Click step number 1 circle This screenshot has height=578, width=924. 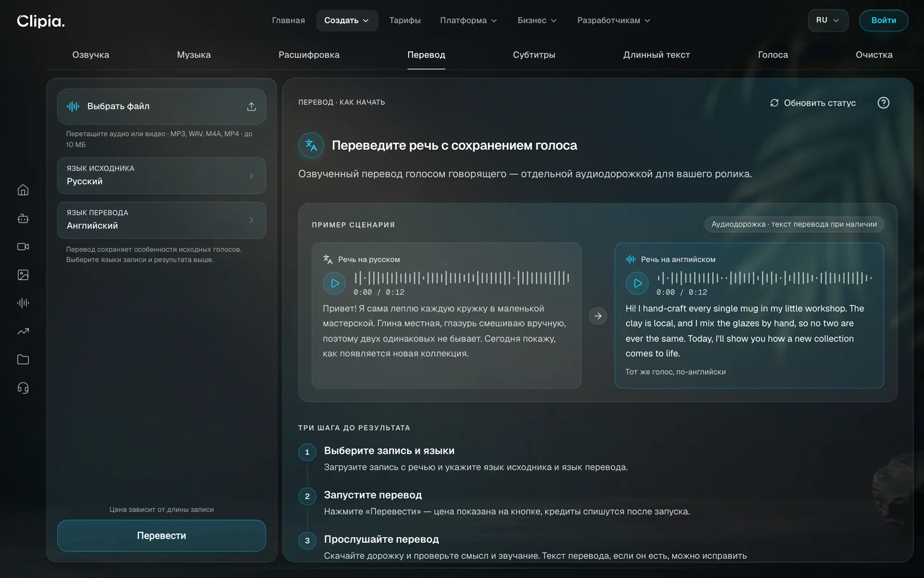click(x=307, y=452)
